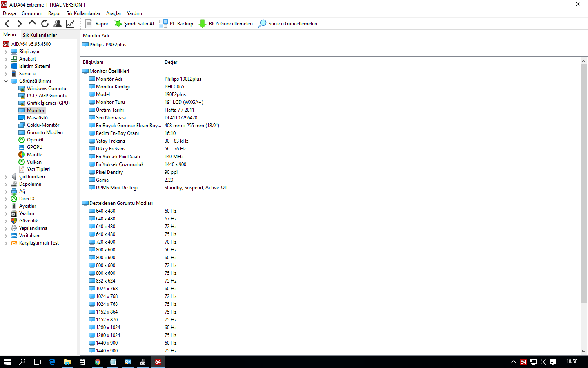Switch to the Sık Kullanılanlar tab
The image size is (588, 368).
40,35
